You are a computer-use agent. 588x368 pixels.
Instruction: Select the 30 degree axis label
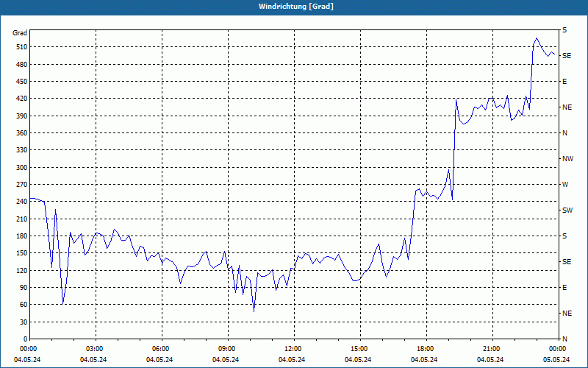[x=23, y=322]
